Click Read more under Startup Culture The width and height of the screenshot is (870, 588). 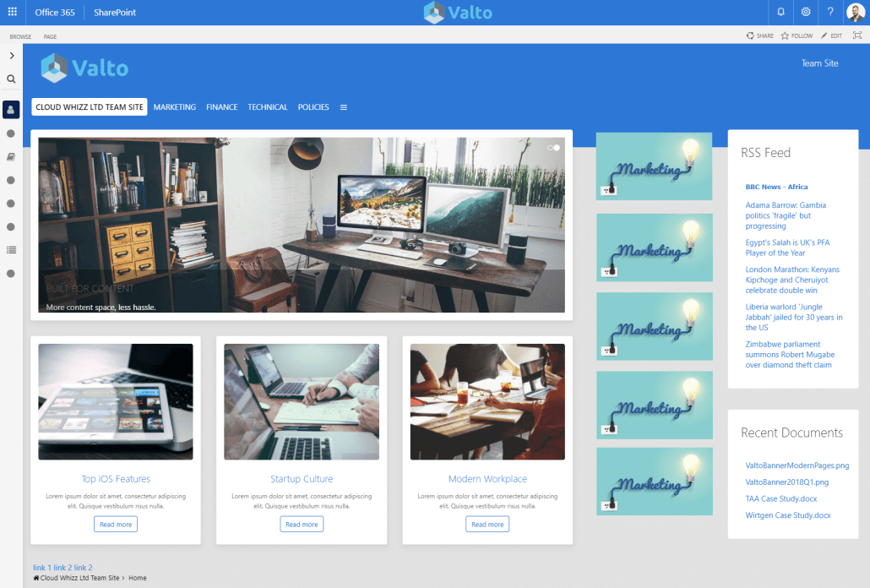[x=302, y=525]
